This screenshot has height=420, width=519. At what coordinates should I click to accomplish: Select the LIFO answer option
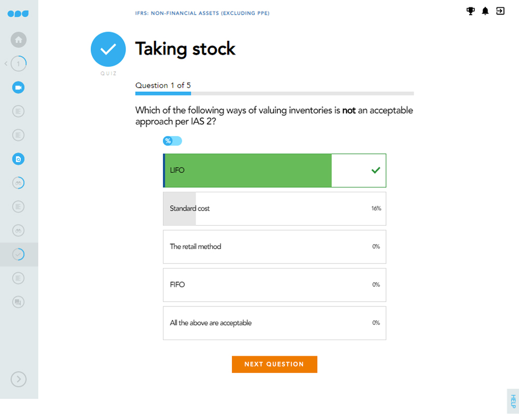274,171
